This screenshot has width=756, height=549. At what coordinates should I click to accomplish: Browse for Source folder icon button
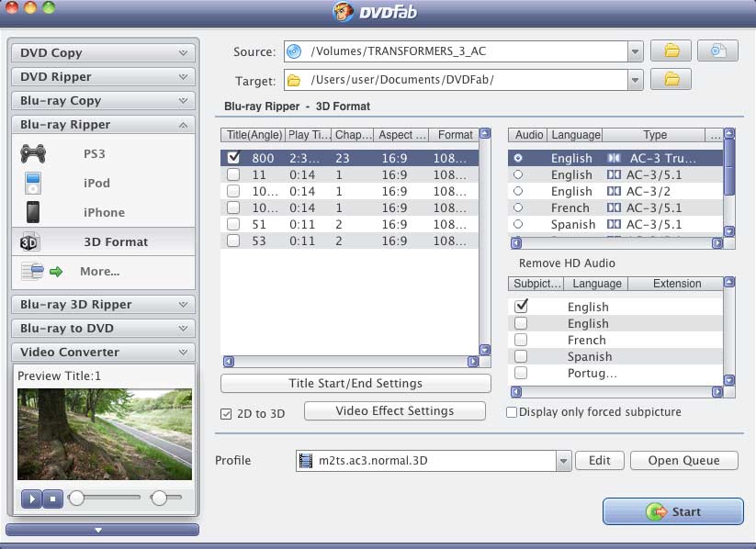[x=671, y=50]
